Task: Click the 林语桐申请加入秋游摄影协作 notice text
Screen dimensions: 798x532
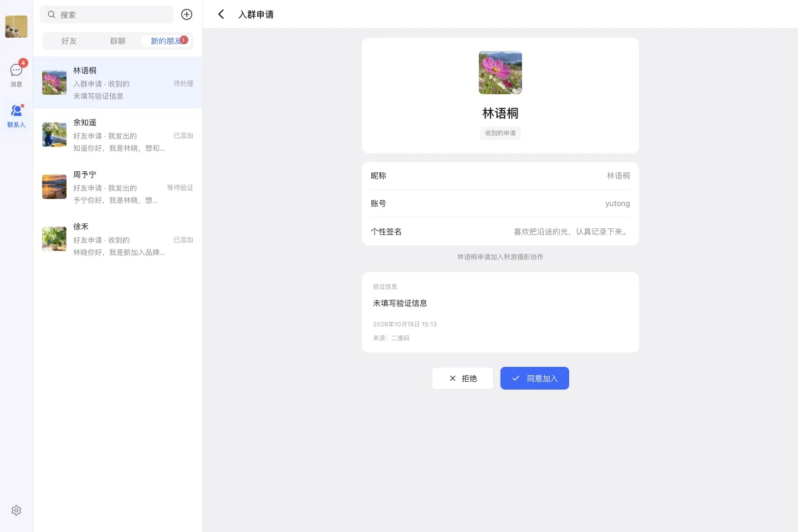Action: (x=500, y=257)
